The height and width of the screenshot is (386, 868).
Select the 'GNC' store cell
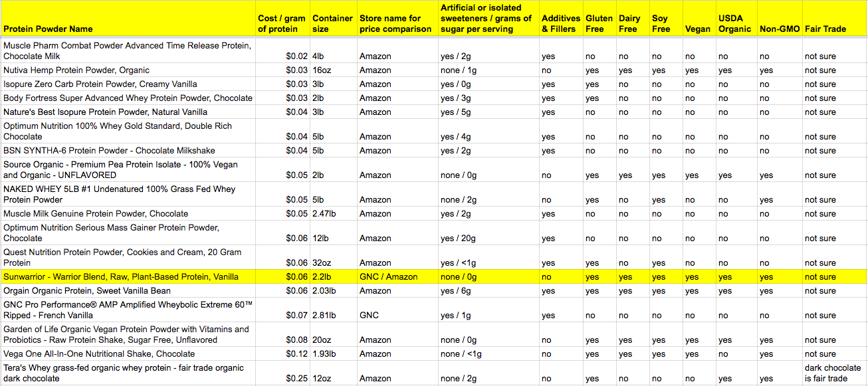397,310
